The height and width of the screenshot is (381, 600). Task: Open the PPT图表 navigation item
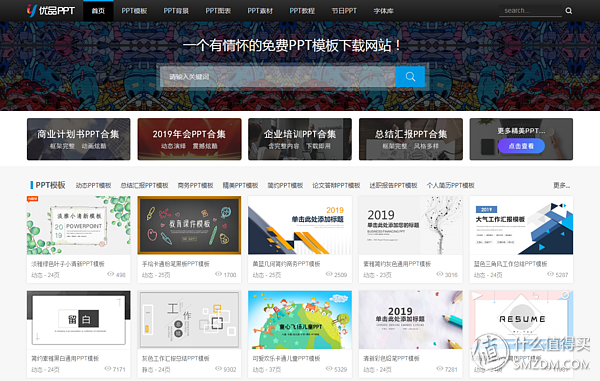tap(218, 11)
